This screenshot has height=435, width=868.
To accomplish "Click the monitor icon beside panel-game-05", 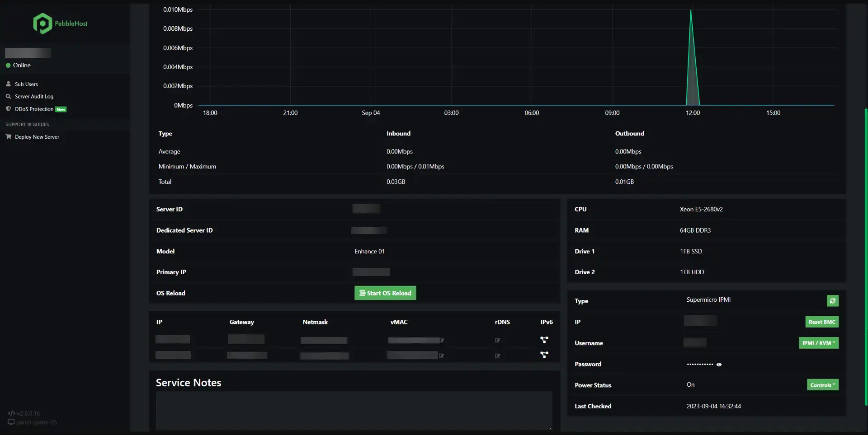I will [x=11, y=422].
